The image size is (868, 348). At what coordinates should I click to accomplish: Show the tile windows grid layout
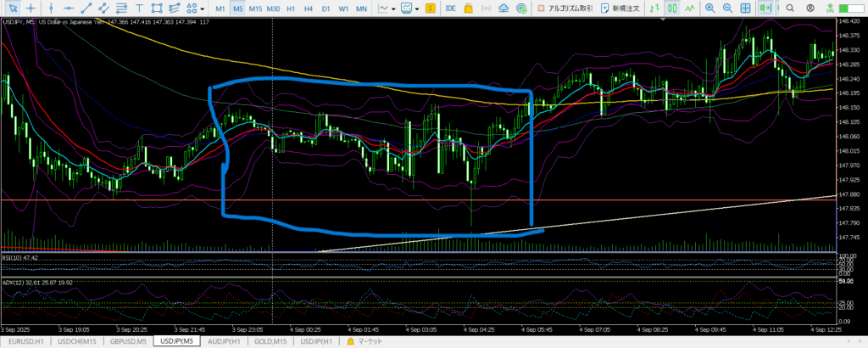(749, 8)
